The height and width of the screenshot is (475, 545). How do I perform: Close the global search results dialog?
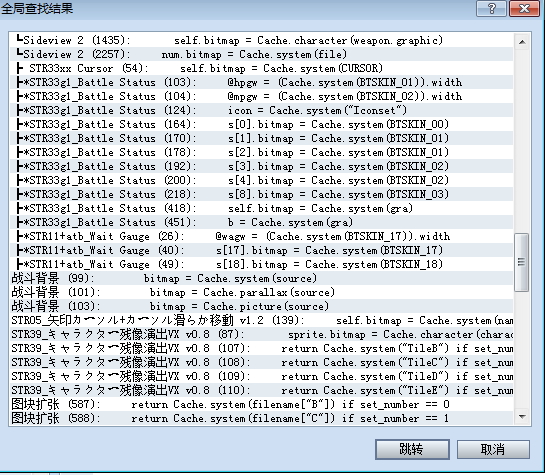coord(524,8)
